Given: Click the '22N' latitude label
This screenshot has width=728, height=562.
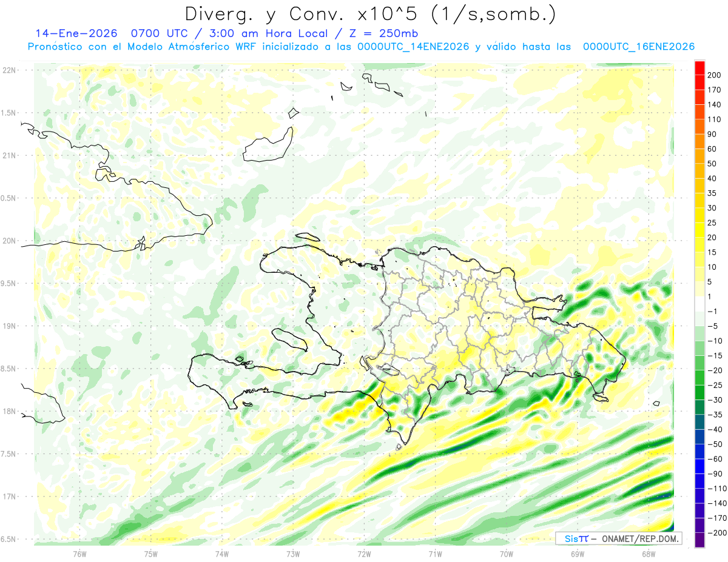Looking at the screenshot, I should [x=8, y=70].
